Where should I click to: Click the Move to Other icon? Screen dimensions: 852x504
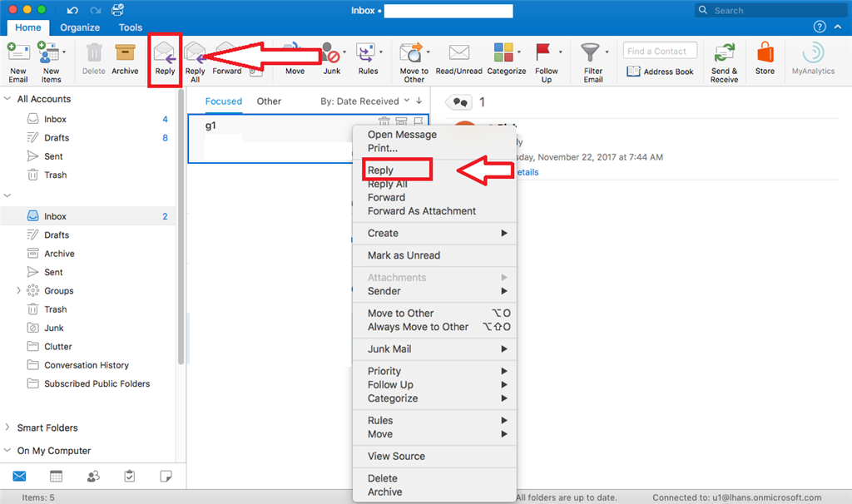(x=412, y=52)
